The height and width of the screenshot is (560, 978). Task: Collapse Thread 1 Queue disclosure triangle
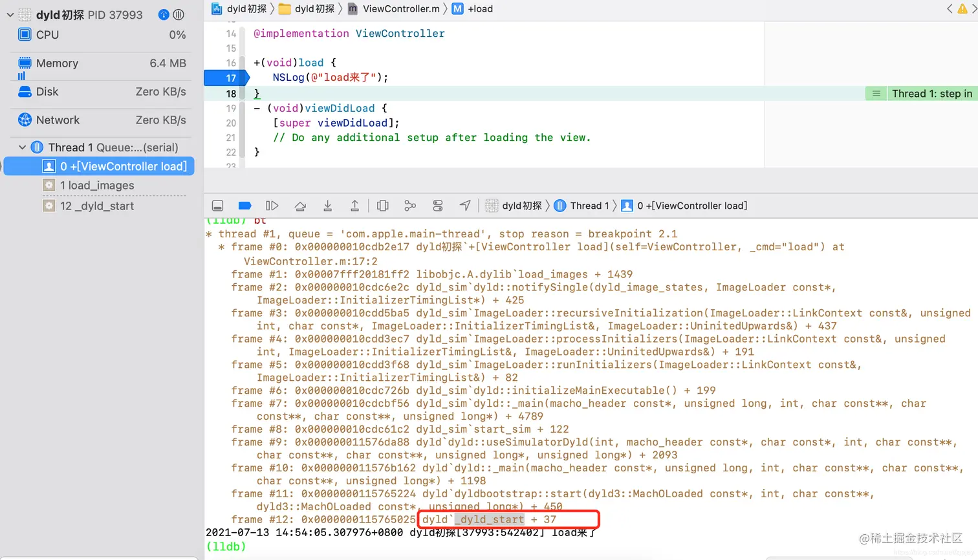(x=22, y=147)
